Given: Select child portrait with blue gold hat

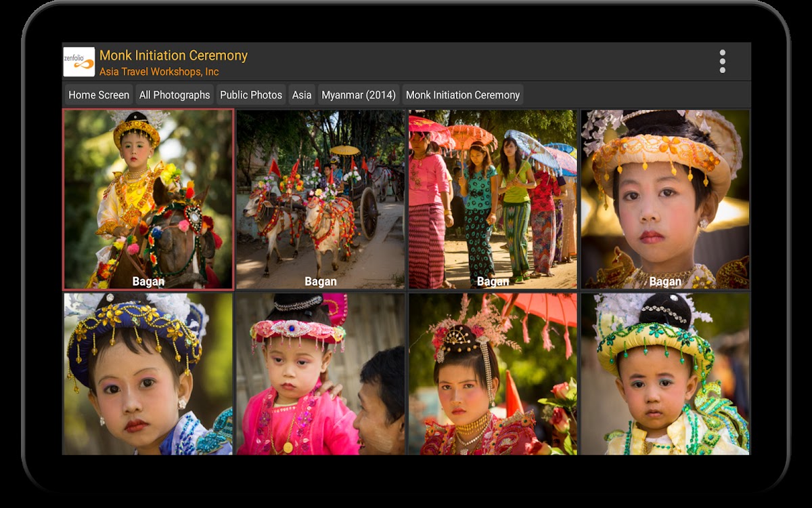Looking at the screenshot, I should (x=148, y=374).
